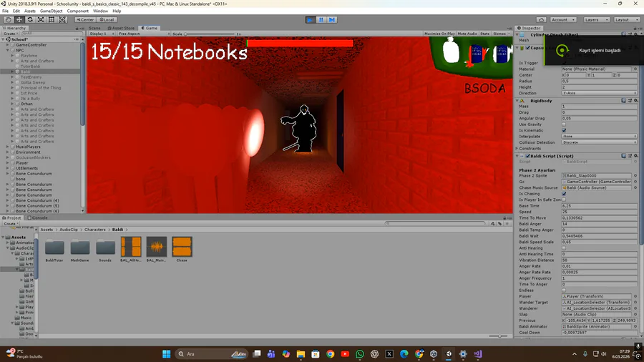Image resolution: width=644 pixels, height=362 pixels.
Task: Select the Move tool in toolbar
Action: (19, 20)
